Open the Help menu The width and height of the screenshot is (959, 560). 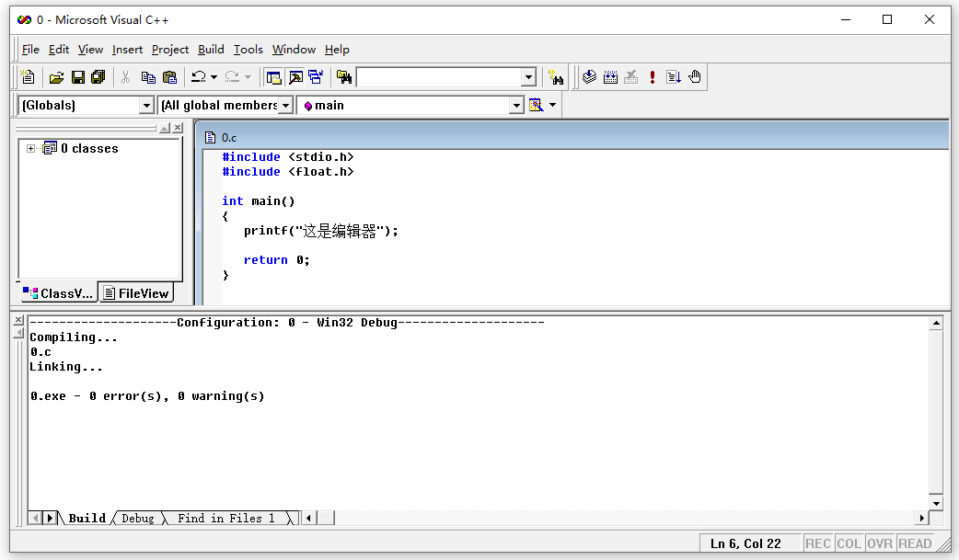pos(337,50)
